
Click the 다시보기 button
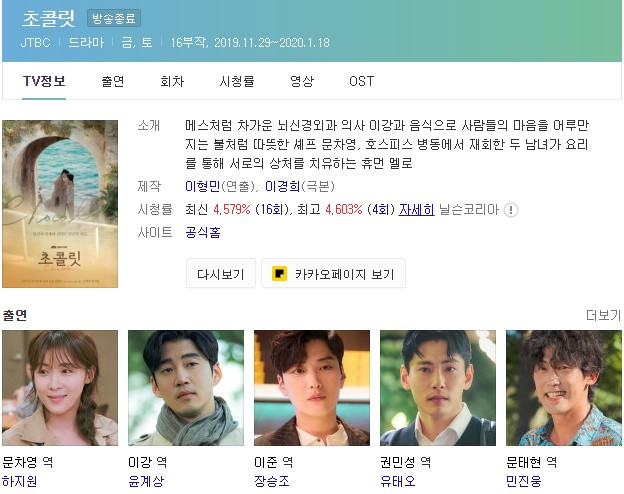(x=220, y=273)
